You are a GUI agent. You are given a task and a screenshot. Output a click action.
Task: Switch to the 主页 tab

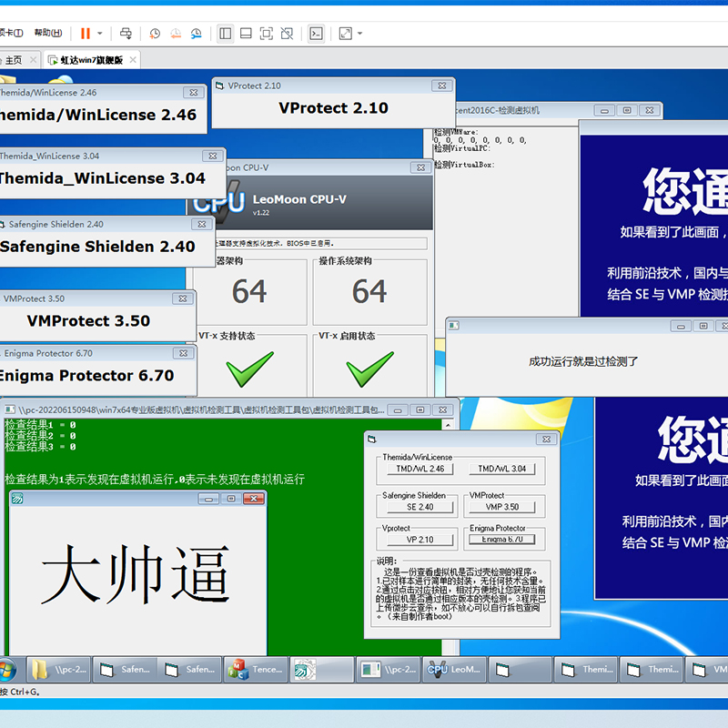pyautogui.click(x=14, y=59)
